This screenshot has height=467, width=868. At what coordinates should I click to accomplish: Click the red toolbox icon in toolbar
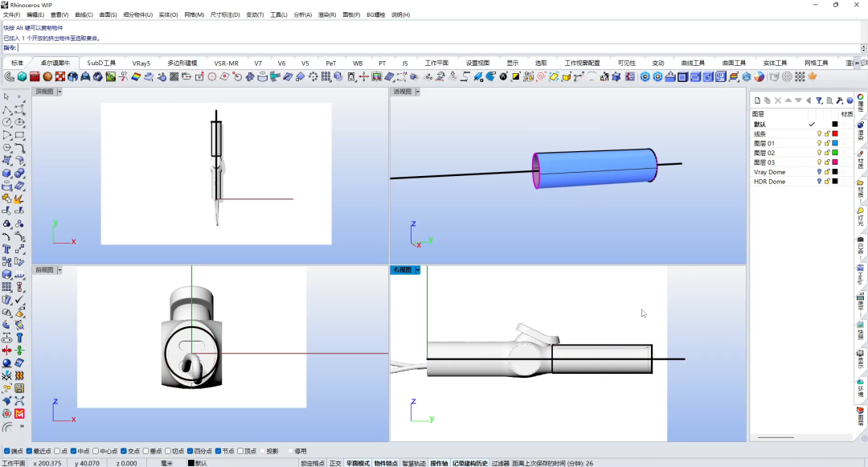pyautogui.click(x=35, y=77)
